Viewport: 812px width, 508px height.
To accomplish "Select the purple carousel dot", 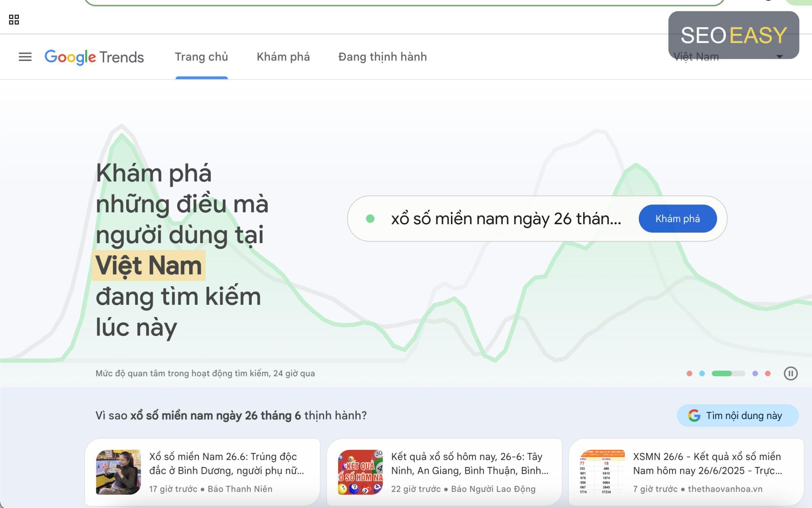I will 755,373.
